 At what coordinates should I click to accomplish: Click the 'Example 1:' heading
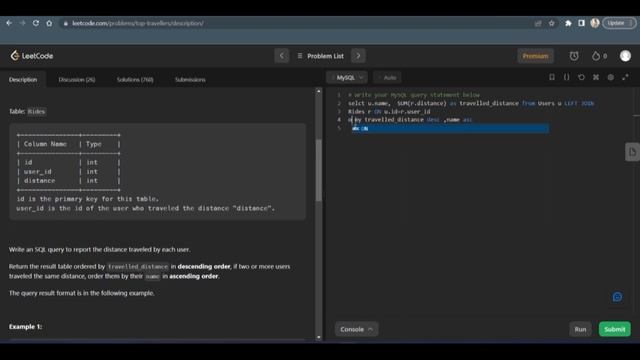(25, 327)
